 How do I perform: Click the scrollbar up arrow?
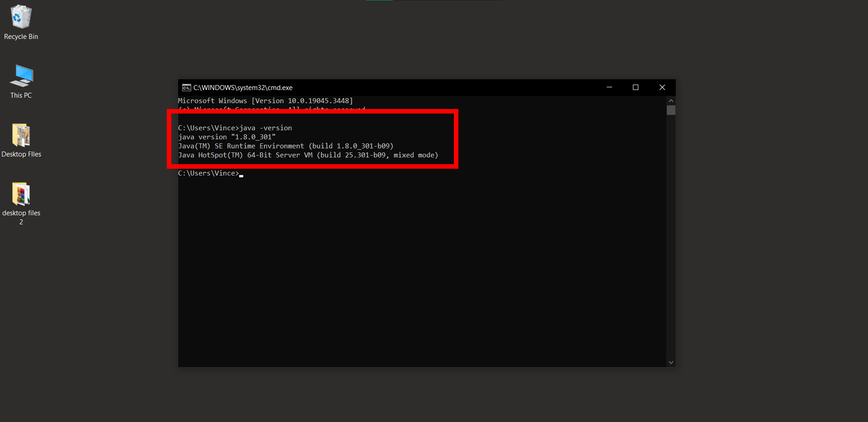[671, 100]
